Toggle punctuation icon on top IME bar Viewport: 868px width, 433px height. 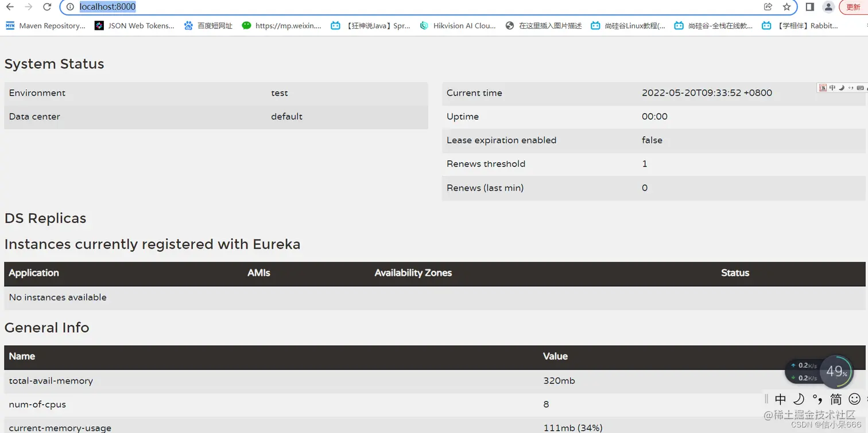tap(851, 88)
